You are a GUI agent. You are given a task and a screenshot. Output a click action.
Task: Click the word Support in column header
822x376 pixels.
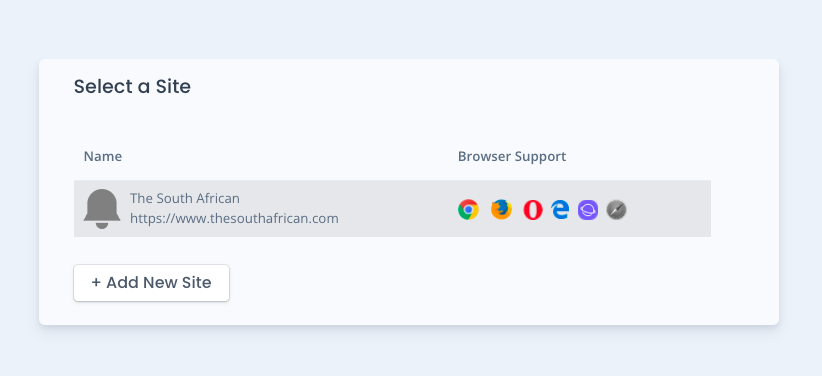tap(540, 157)
